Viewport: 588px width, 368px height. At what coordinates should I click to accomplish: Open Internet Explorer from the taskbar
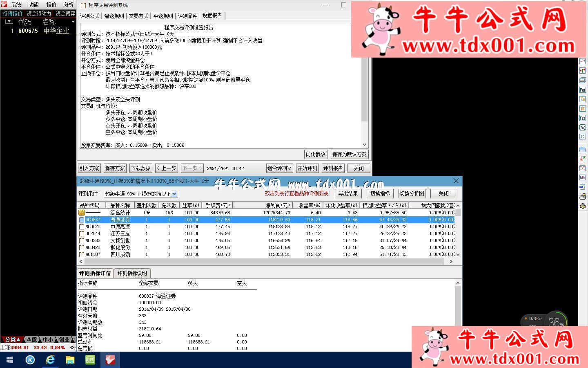click(x=50, y=360)
